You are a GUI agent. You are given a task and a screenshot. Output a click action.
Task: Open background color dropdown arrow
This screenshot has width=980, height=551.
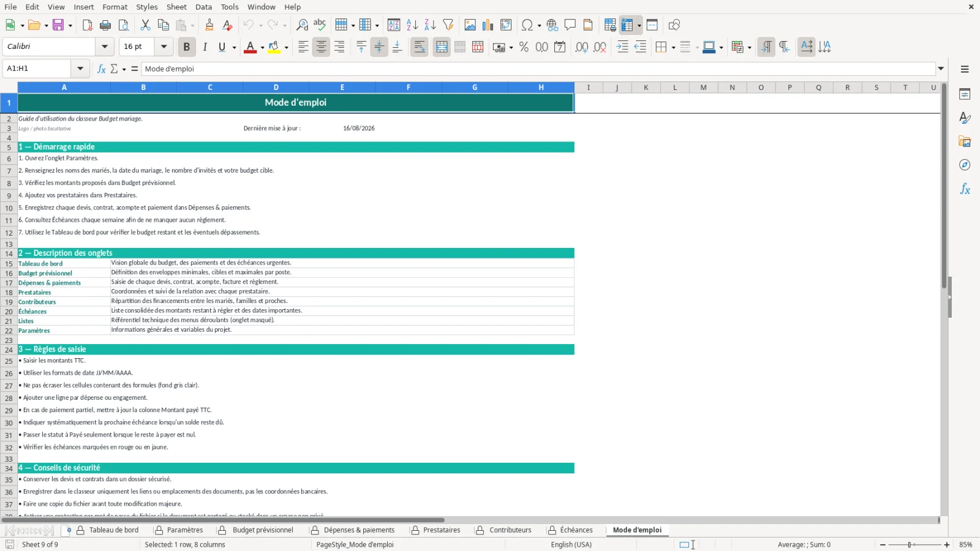(286, 47)
